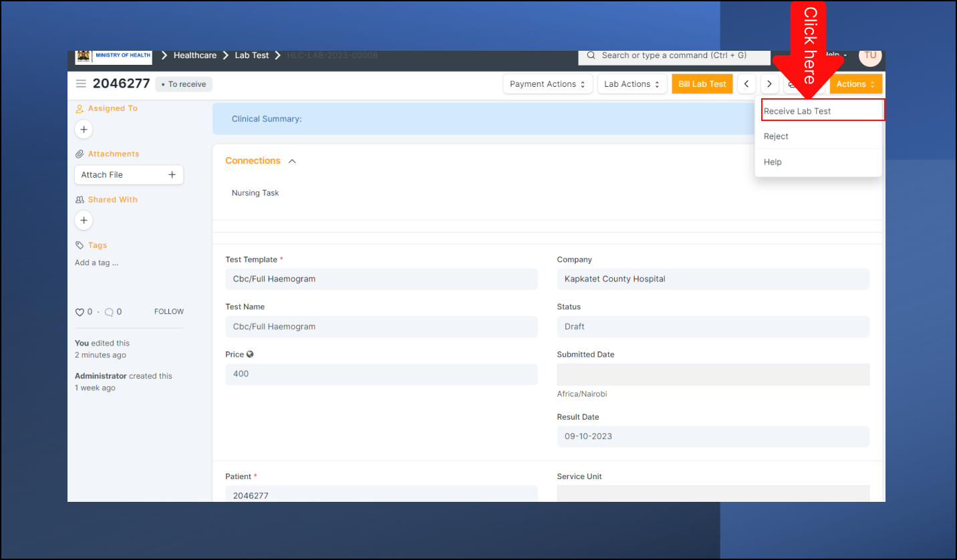Screen dimensions: 957x560
Task: Click the Test Template field
Action: (x=382, y=279)
